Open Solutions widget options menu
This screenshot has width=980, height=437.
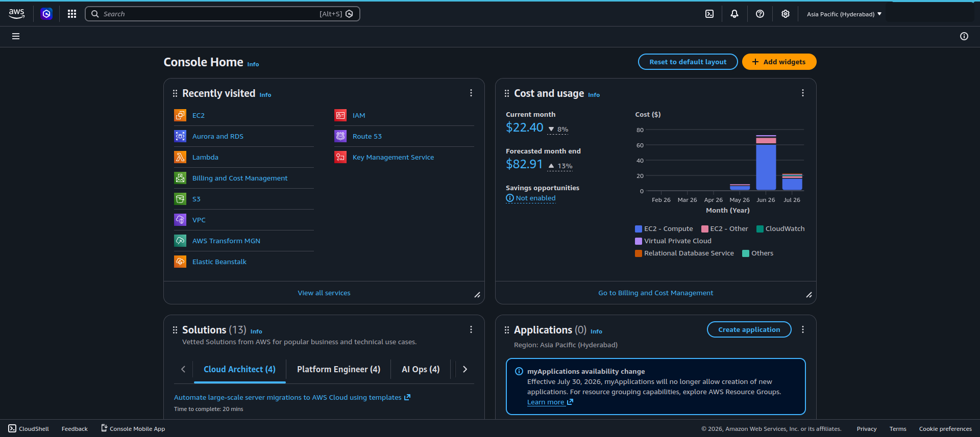point(471,329)
